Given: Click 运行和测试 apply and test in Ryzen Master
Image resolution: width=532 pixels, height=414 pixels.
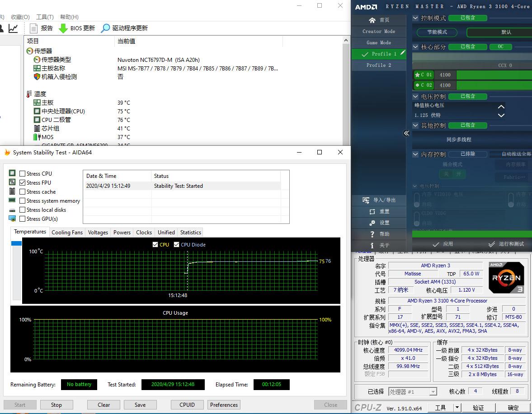Looking at the screenshot, I should 506,244.
